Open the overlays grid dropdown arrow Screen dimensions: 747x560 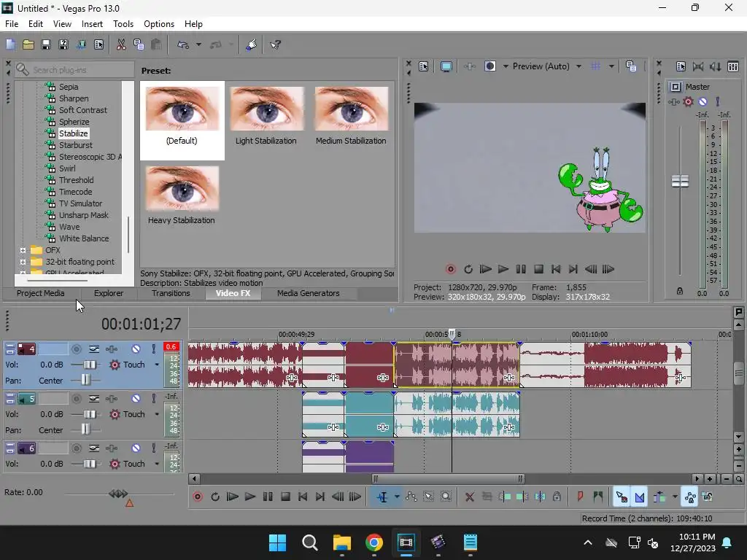pos(611,66)
